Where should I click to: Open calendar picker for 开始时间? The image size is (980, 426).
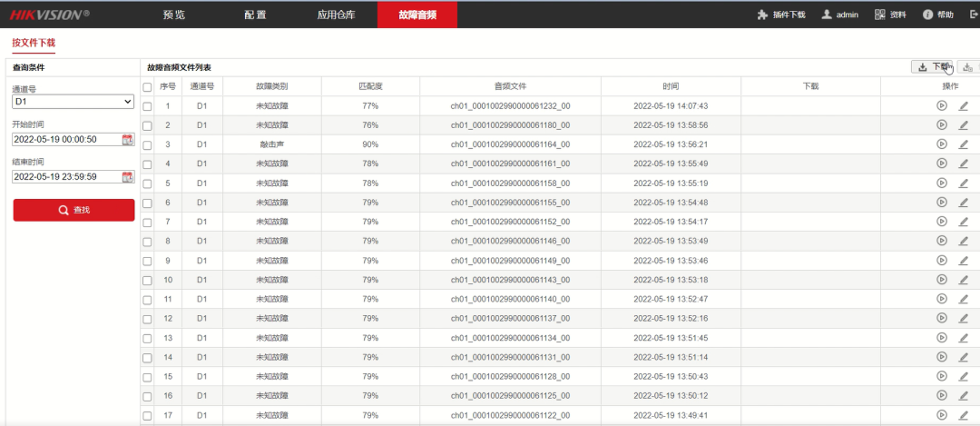point(128,139)
